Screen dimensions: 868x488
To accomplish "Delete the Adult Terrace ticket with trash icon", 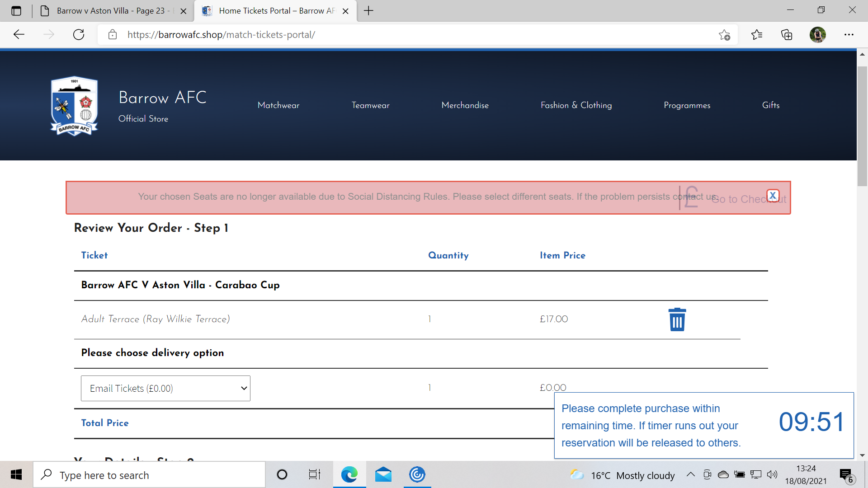I will 677,319.
